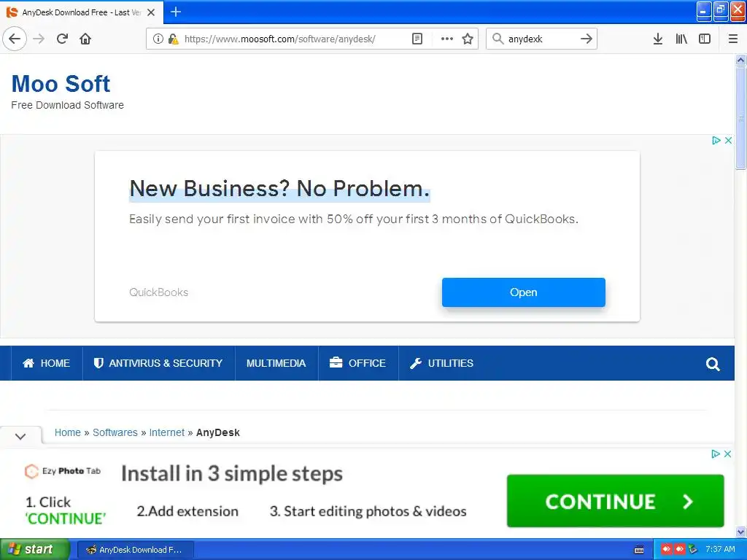Toggle reader view icon
The height and width of the screenshot is (560, 747).
pos(417,39)
